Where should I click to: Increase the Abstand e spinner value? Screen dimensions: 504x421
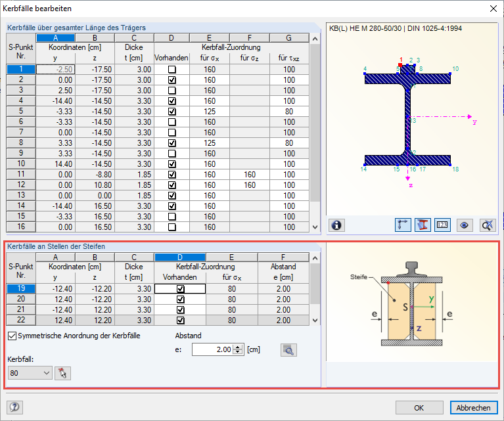[x=237, y=347]
